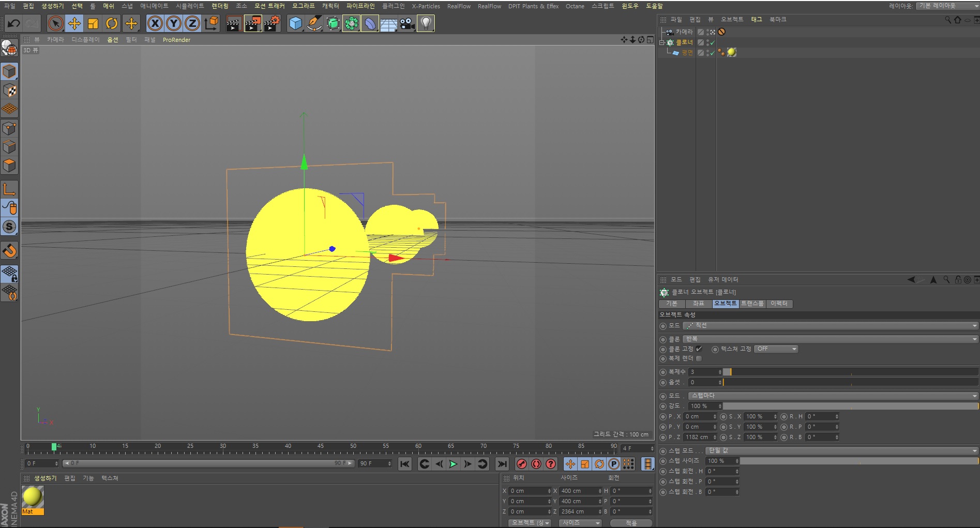Click the Workplane orange grid icon
Image resolution: width=980 pixels, height=528 pixels.
tap(9, 109)
